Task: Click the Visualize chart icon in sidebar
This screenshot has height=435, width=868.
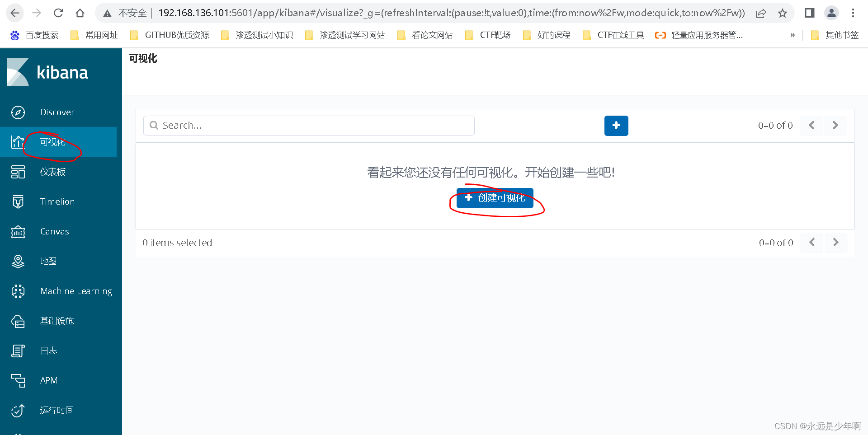Action: click(18, 142)
